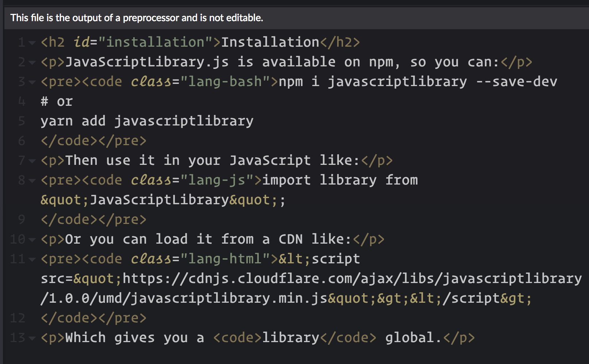Click the 'Installation' heading text

coord(270,42)
